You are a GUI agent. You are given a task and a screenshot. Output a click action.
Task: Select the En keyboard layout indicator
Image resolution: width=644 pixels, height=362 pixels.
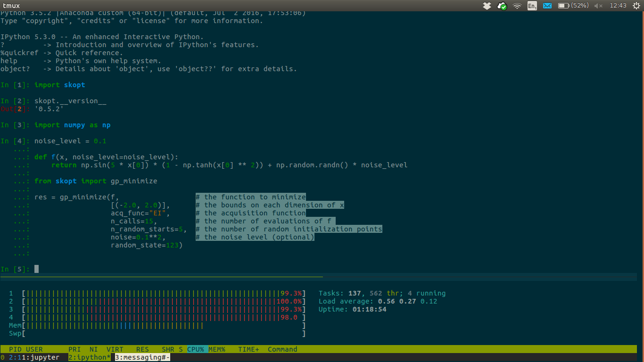tap(532, 5)
